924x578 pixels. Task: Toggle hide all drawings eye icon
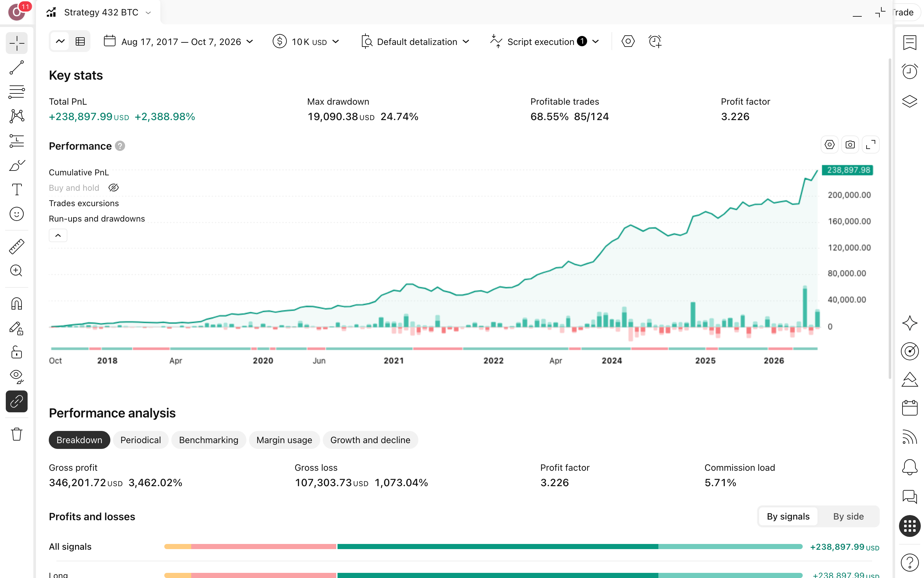(x=17, y=377)
